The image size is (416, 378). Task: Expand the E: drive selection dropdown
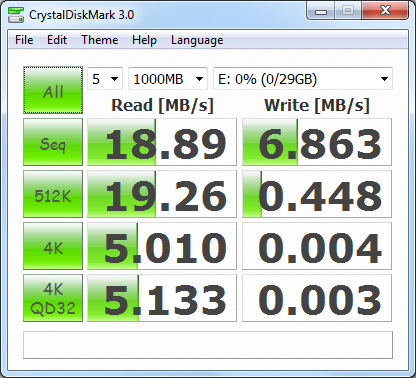tap(303, 79)
